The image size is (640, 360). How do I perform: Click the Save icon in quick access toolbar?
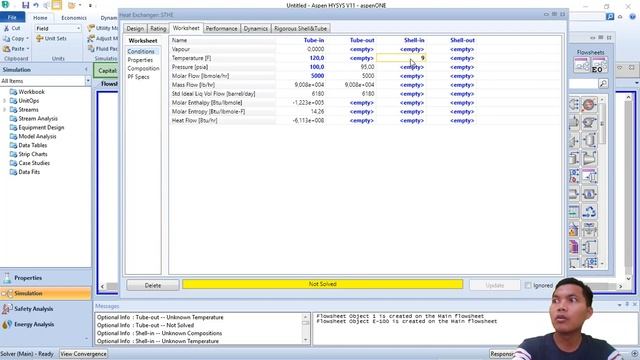tap(25, 5)
